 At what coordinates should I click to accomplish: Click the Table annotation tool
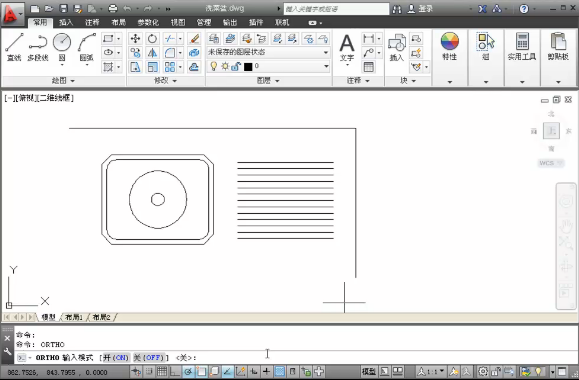(x=369, y=67)
